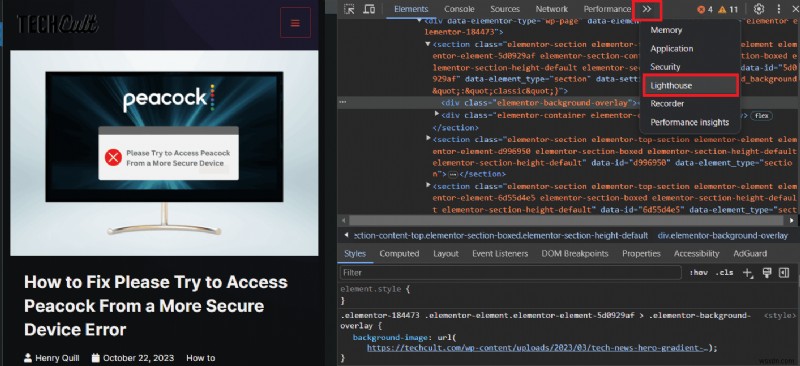Expand the more tabs chevron
This screenshot has width=800, height=366.
pyautogui.click(x=647, y=9)
